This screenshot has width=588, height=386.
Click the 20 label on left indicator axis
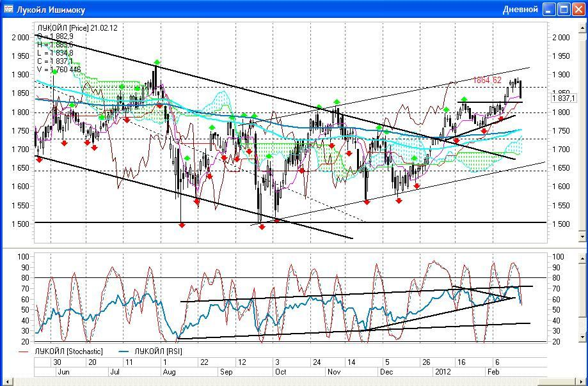coord(25,342)
